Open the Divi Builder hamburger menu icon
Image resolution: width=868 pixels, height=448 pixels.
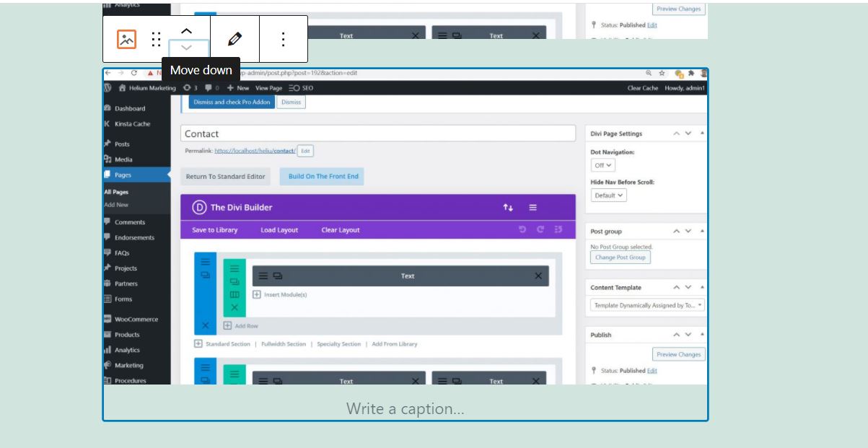pyautogui.click(x=532, y=208)
